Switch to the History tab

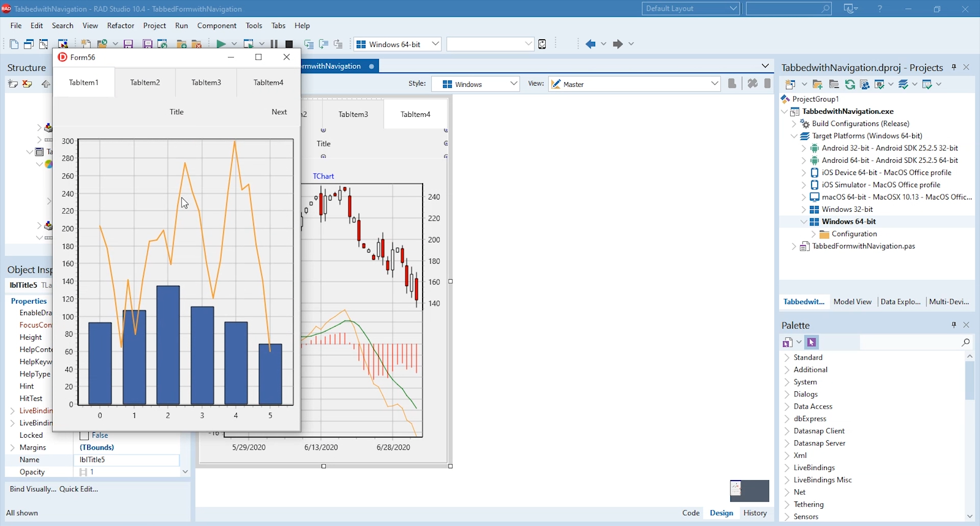(x=755, y=513)
